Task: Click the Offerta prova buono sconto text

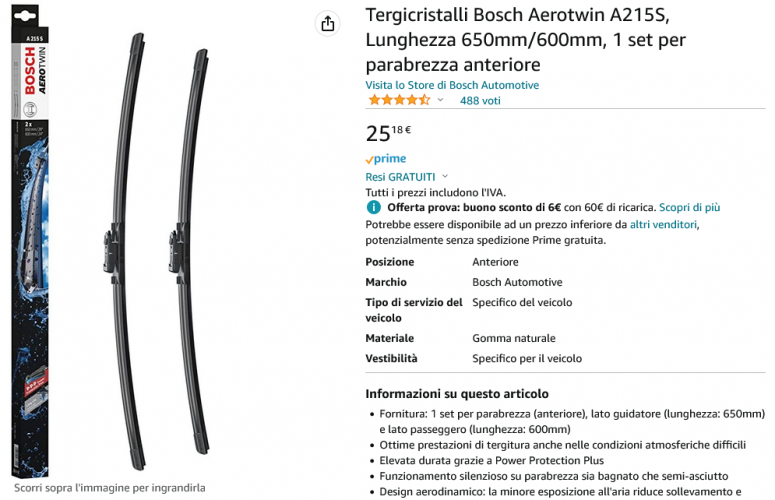Action: click(474, 208)
